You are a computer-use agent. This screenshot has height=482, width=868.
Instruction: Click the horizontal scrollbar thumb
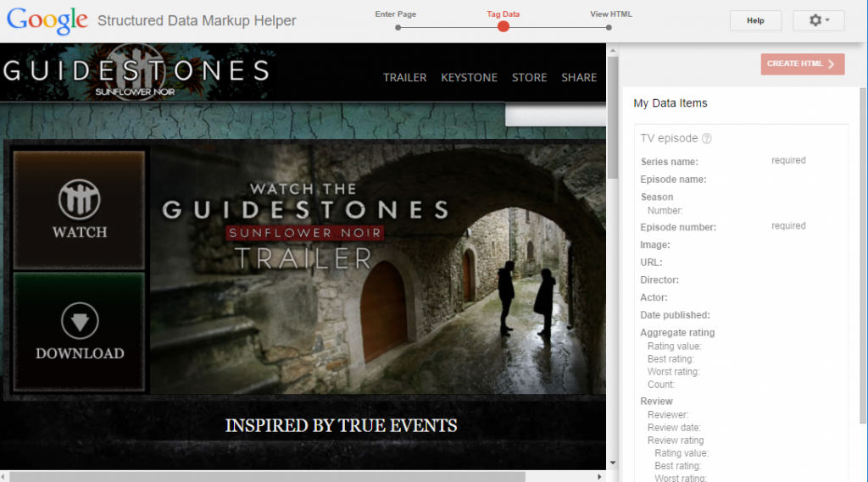[x=267, y=476]
